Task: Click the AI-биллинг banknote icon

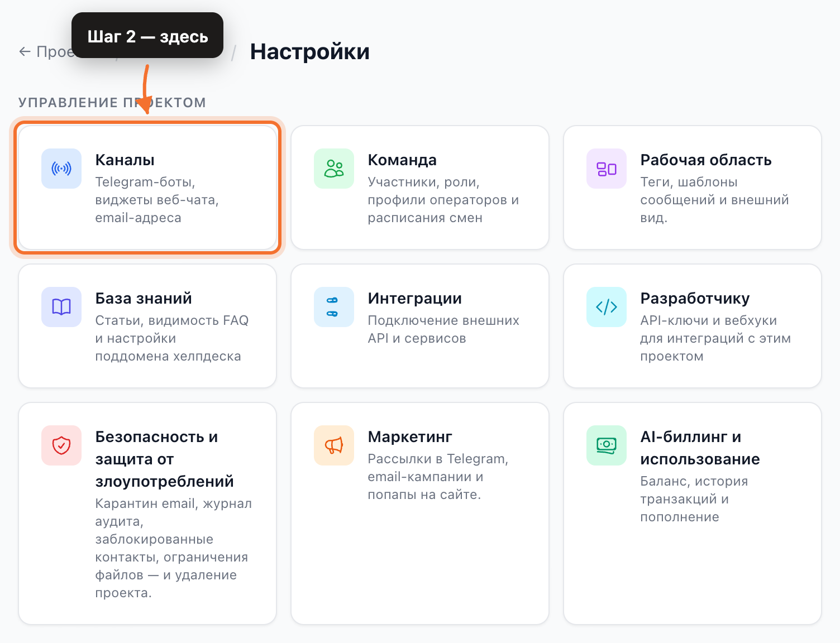Action: tap(607, 445)
